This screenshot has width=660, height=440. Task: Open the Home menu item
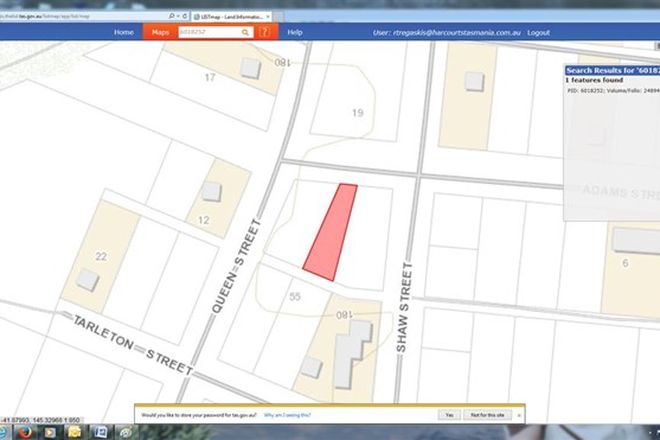click(x=124, y=33)
